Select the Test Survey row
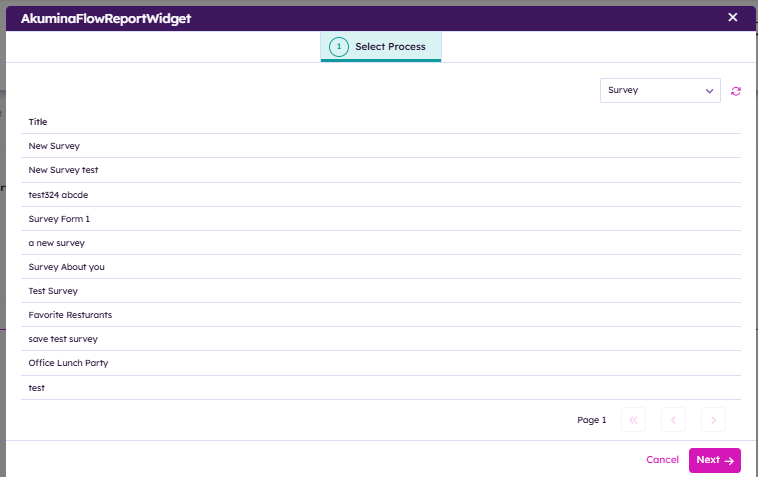This screenshot has height=477, width=758. coord(381,291)
